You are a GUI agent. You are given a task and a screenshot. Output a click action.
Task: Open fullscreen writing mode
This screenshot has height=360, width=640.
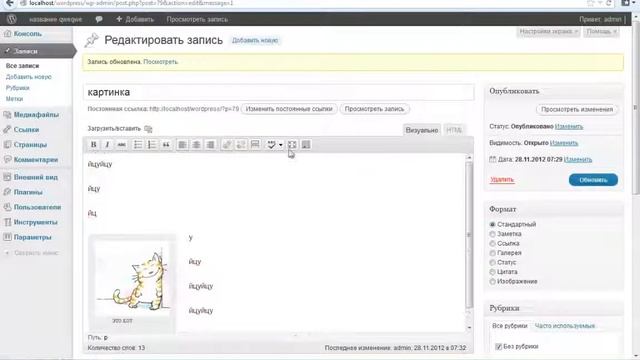[292, 144]
